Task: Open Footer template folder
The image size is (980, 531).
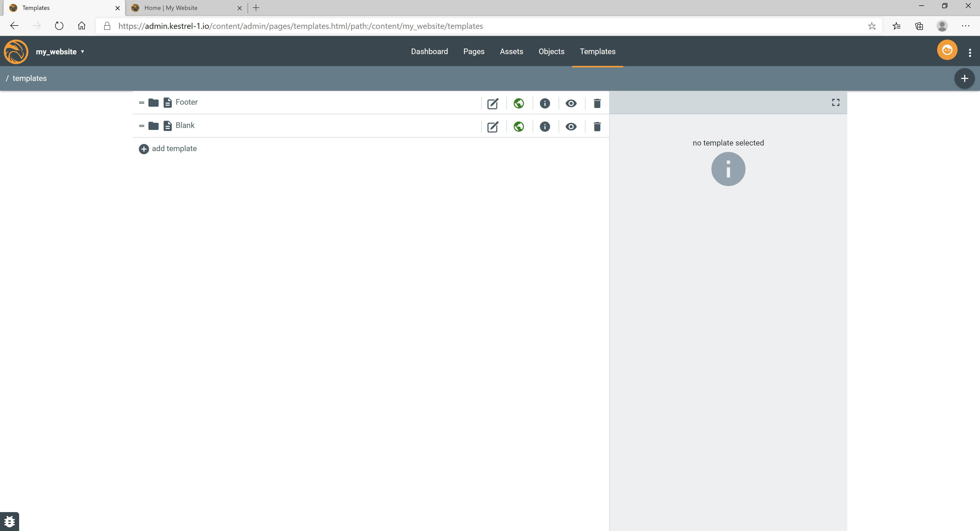Action: (x=153, y=102)
